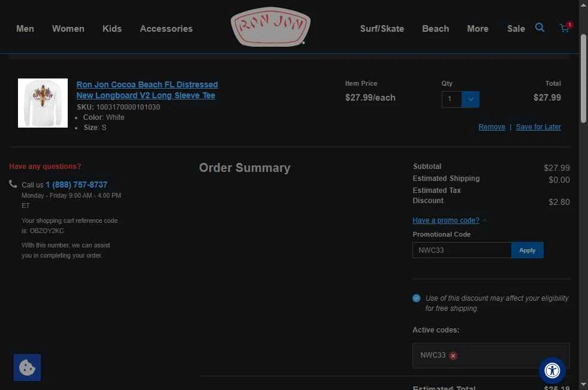
Task: Open the shopping cart icon
Action: point(565,28)
